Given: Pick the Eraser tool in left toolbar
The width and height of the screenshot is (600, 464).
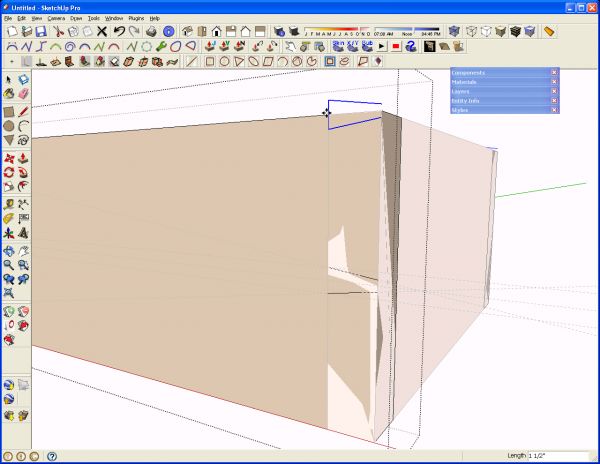Looking at the screenshot, I should [x=23, y=94].
